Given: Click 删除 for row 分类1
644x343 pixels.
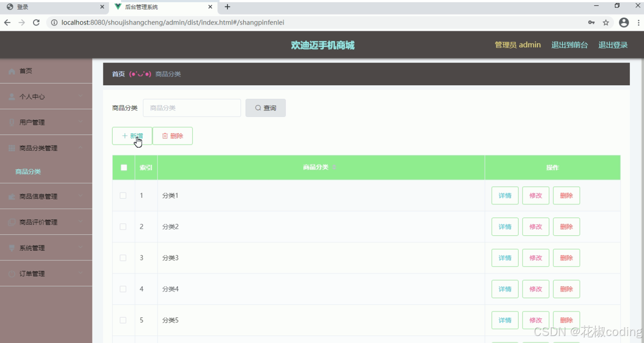Looking at the screenshot, I should click(x=567, y=196).
